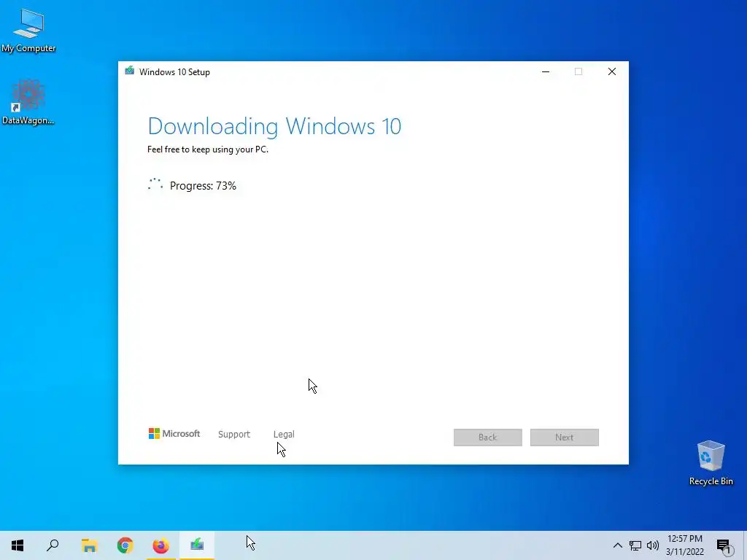Open My Computer desktop icon

[x=28, y=31]
